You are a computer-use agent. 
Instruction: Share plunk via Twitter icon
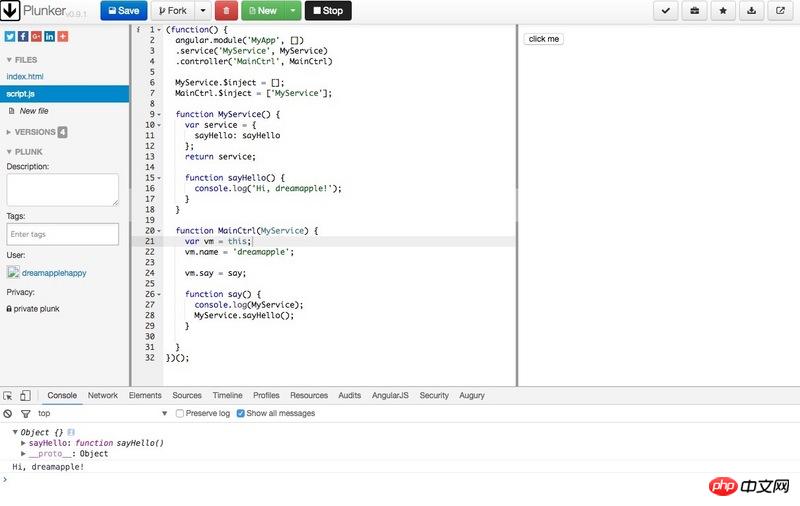click(10, 36)
